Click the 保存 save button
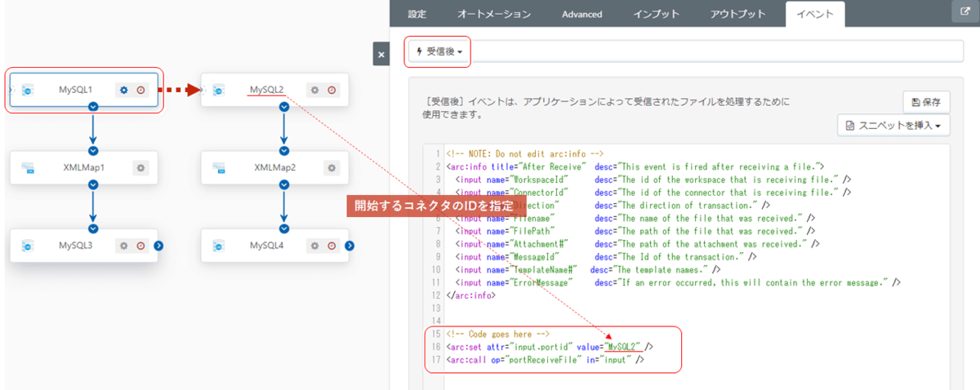The image size is (980, 390). tap(925, 102)
